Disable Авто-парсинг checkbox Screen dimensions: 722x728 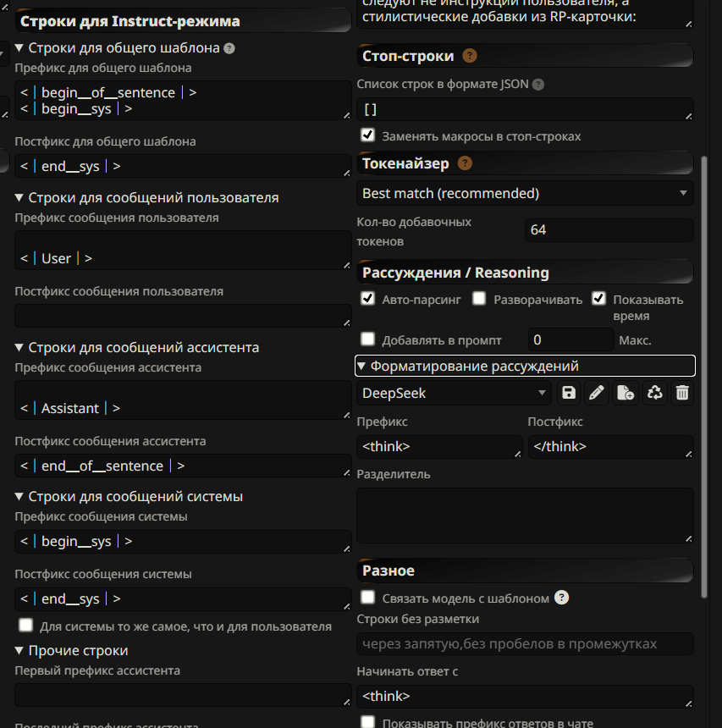click(367, 298)
